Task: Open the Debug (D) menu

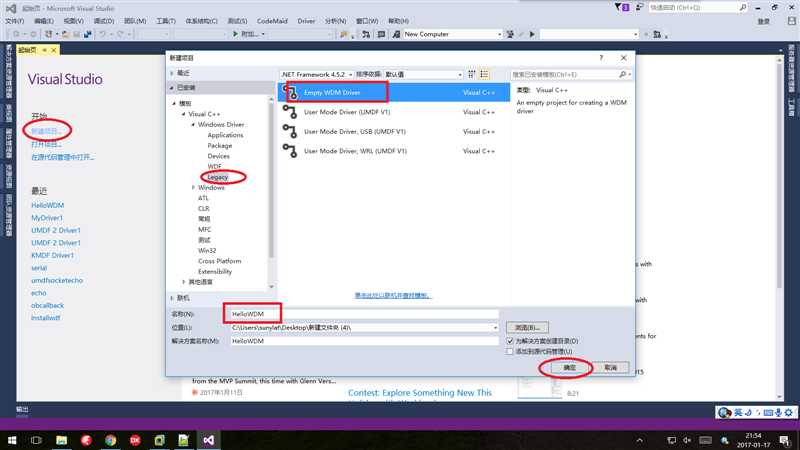Action: (104, 21)
